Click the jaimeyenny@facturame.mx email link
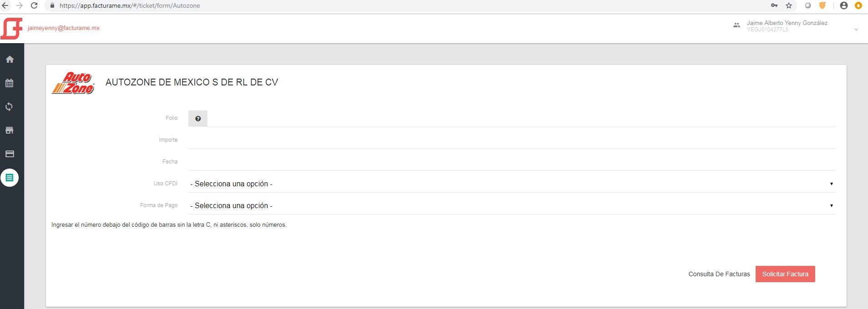The image size is (868, 309). (64, 28)
